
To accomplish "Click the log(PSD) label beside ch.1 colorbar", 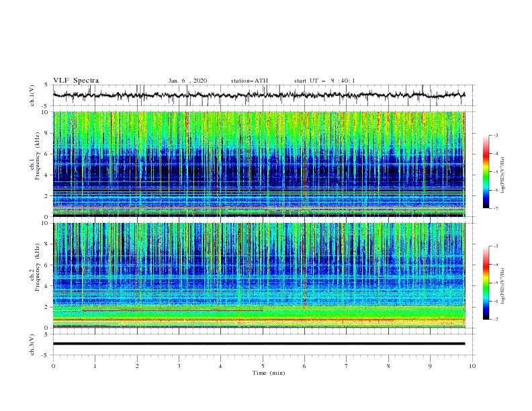I will tap(502, 175).
